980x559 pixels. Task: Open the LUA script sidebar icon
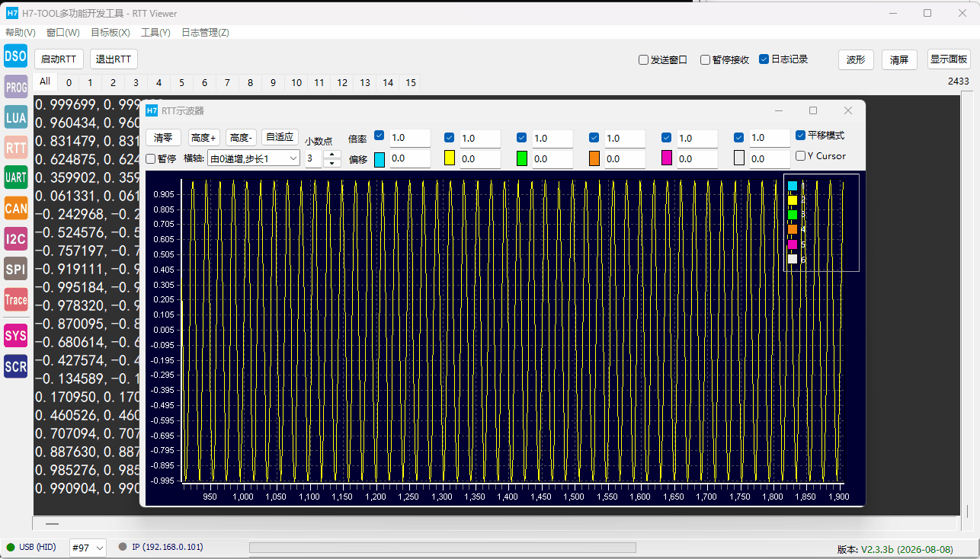[15, 117]
